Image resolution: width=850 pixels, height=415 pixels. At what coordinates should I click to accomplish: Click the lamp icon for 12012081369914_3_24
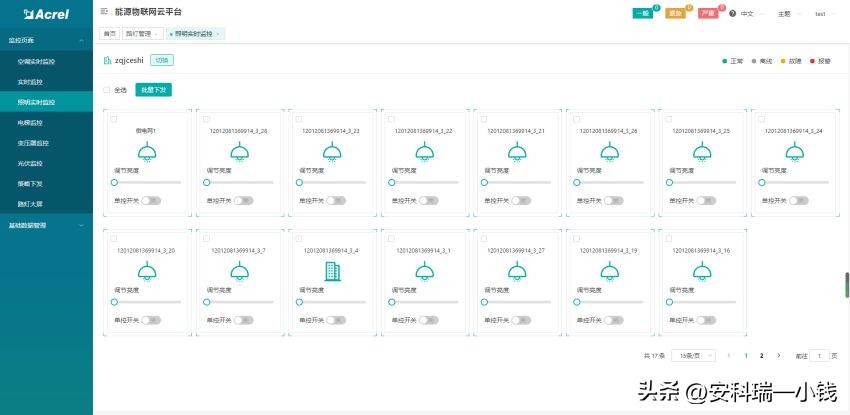[793, 152]
